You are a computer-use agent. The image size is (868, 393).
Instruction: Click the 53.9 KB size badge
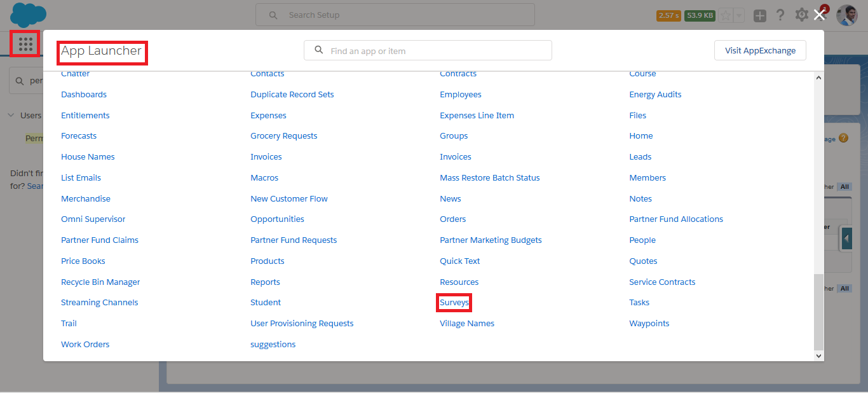(x=700, y=15)
